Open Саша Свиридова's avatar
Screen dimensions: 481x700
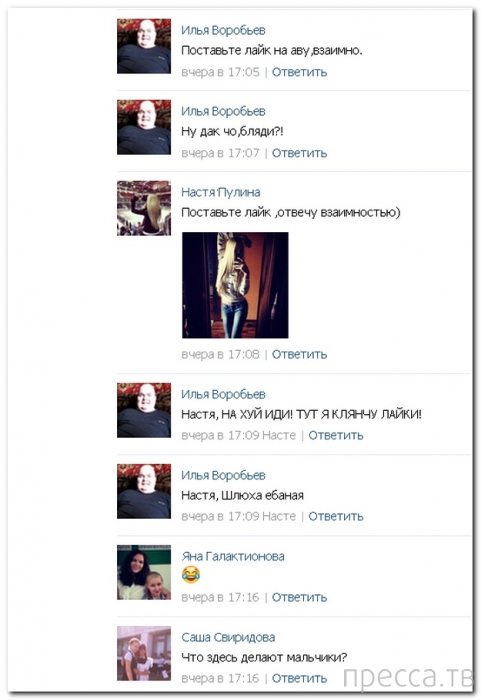click(144, 654)
